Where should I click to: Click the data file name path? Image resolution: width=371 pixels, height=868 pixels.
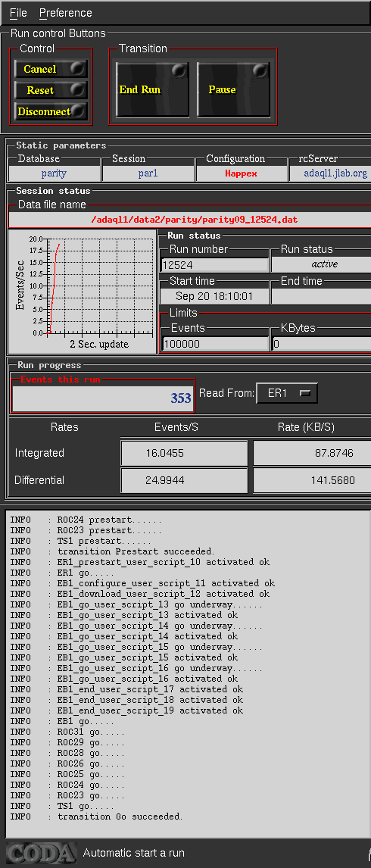point(194,220)
